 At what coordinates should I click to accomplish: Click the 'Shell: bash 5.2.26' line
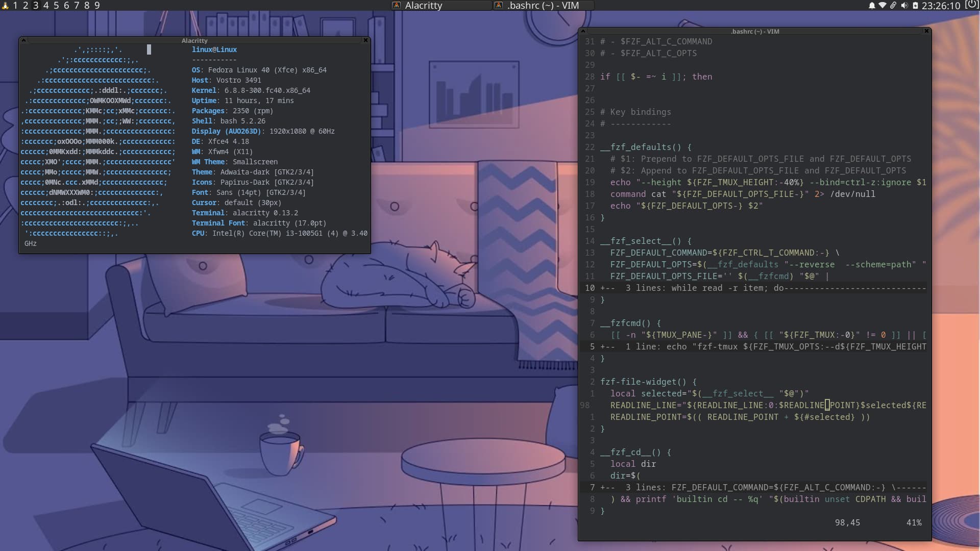(x=229, y=121)
